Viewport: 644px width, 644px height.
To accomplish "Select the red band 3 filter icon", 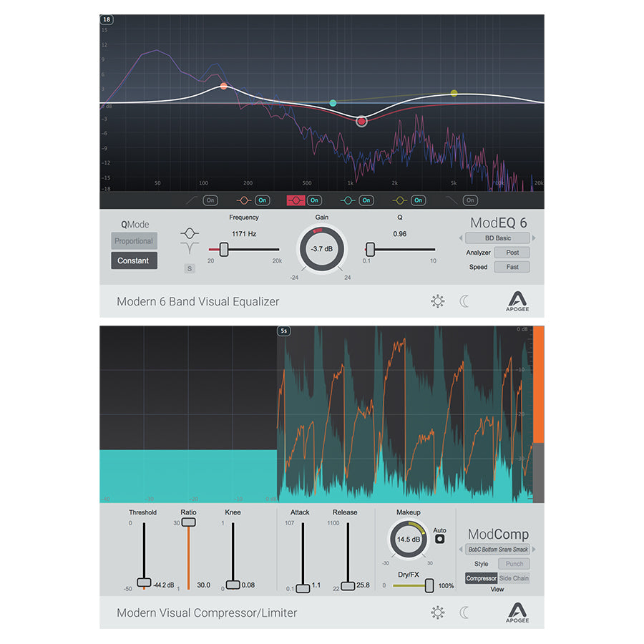I will pyautogui.click(x=296, y=200).
